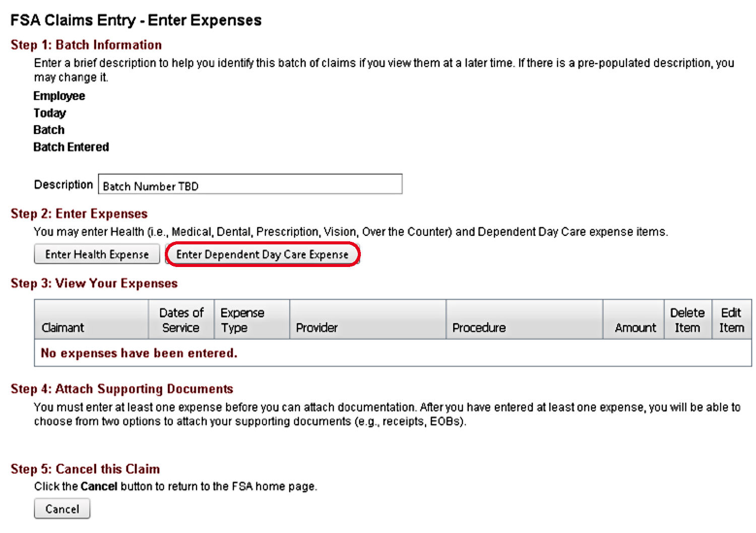Click the Step 3: View Your Expenses heading
This screenshot has height=533, width=756.
(x=94, y=283)
